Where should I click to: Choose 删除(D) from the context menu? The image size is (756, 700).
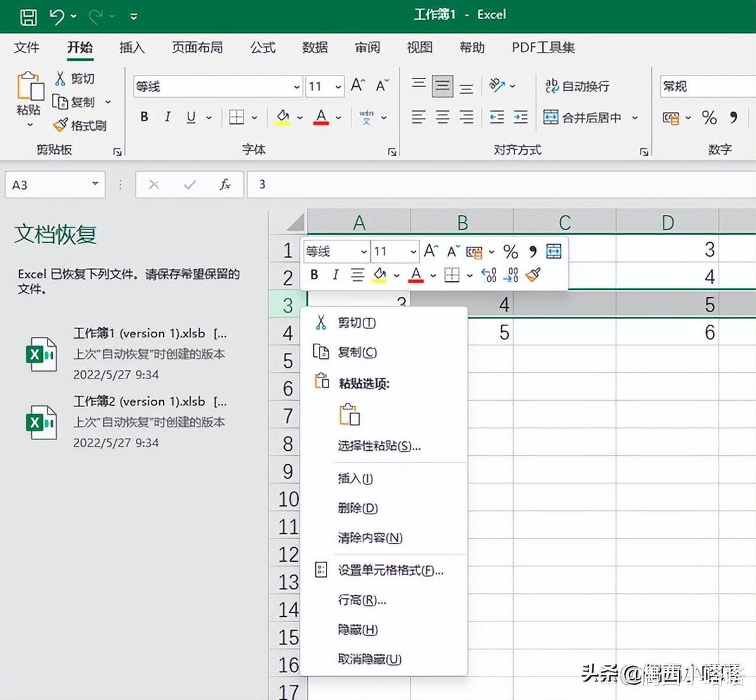(358, 508)
